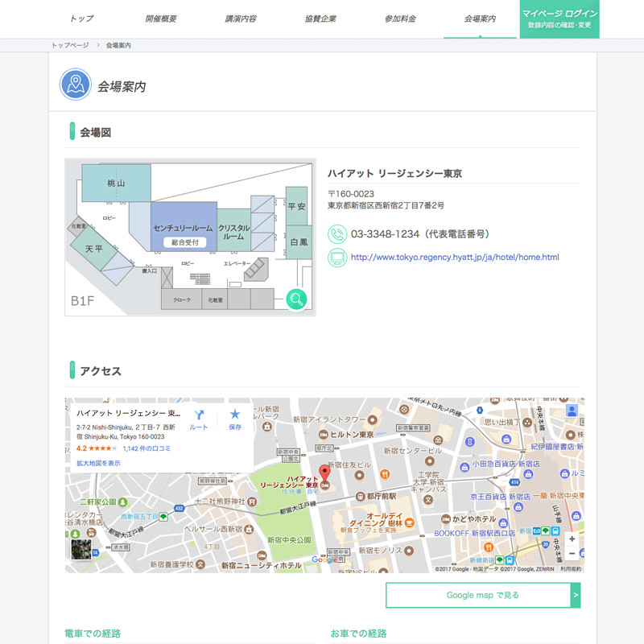644x644 pixels.
Task: Select the ヒルトン東京 hotel marker
Action: pyautogui.click(x=324, y=435)
